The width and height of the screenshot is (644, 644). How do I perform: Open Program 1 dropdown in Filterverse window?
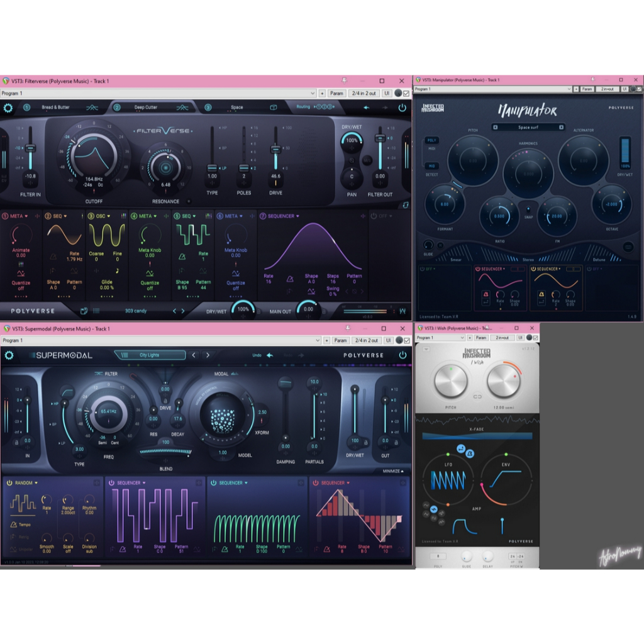158,93
